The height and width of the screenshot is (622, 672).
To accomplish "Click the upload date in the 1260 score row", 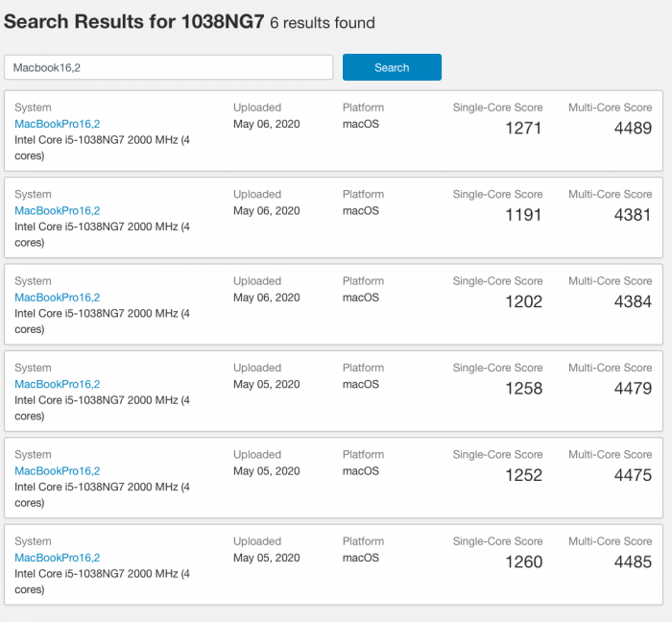I will point(266,558).
